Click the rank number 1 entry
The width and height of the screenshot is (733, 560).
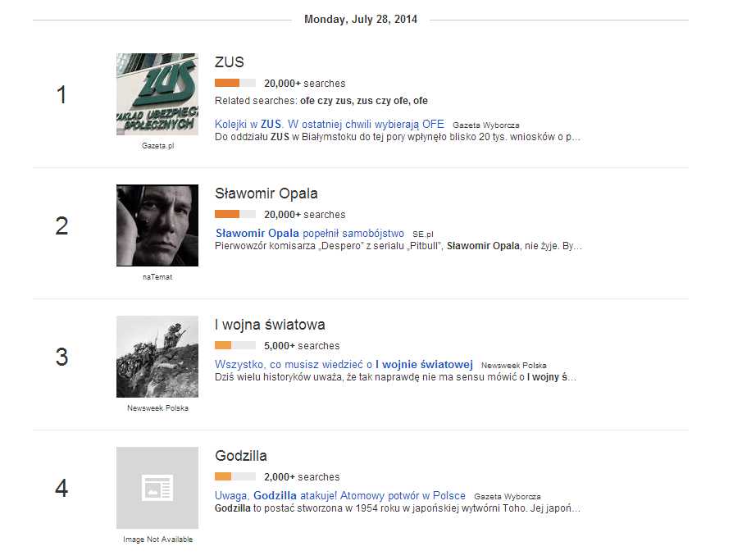pos(61,95)
